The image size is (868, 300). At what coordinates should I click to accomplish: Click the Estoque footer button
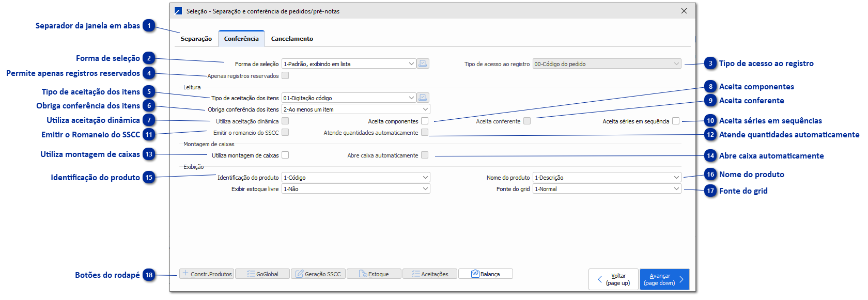point(374,274)
